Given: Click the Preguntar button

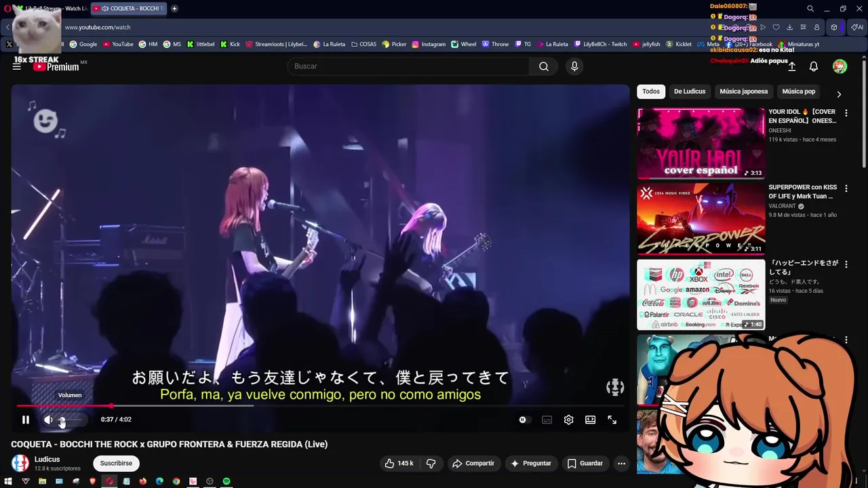Looking at the screenshot, I should (530, 464).
